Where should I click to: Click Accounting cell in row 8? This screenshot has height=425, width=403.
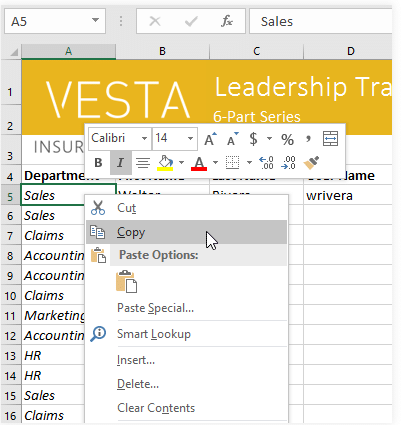click(x=53, y=255)
